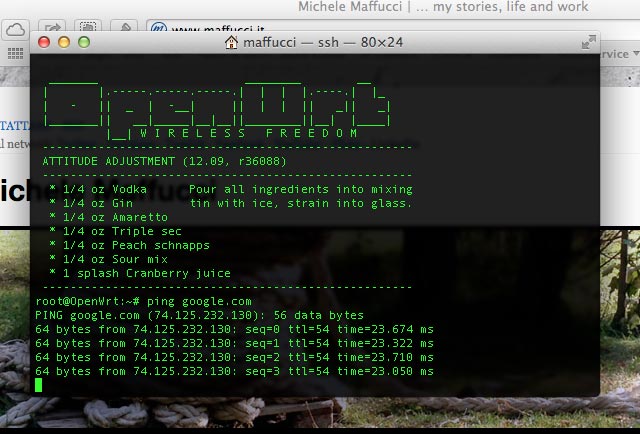Enter full screen using terminal's arrows icon
Viewport: 640px width, 434px height.
588,43
